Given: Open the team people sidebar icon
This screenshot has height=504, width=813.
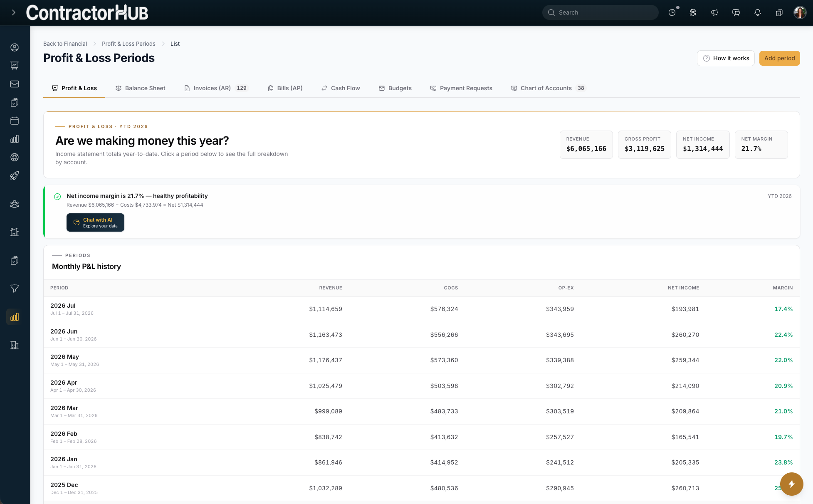Looking at the screenshot, I should point(15,204).
